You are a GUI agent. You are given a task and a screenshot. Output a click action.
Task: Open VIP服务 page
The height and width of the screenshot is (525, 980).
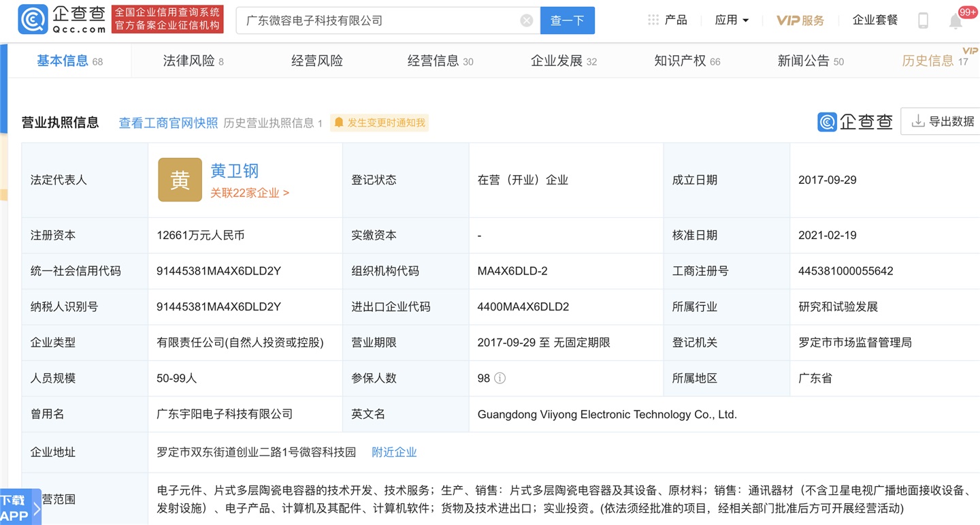point(800,20)
